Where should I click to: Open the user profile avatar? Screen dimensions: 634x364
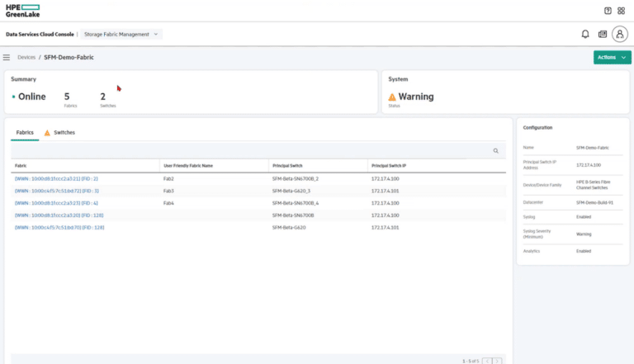click(x=619, y=35)
